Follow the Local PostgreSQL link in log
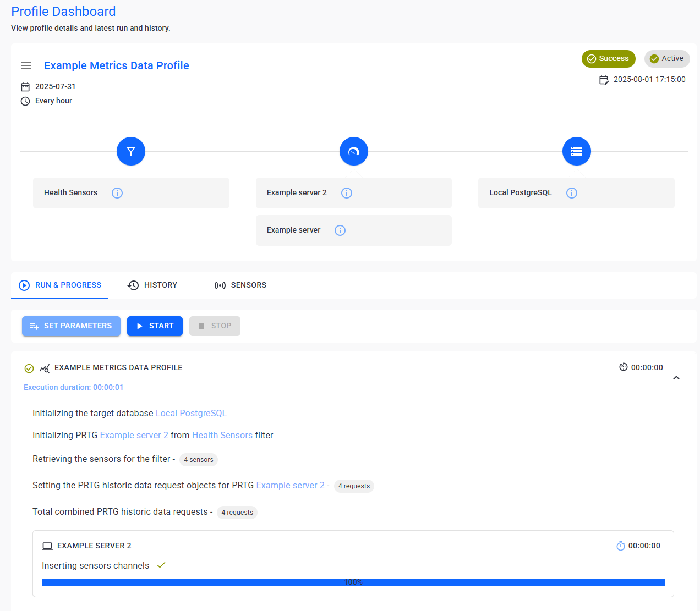700x611 pixels. point(191,414)
